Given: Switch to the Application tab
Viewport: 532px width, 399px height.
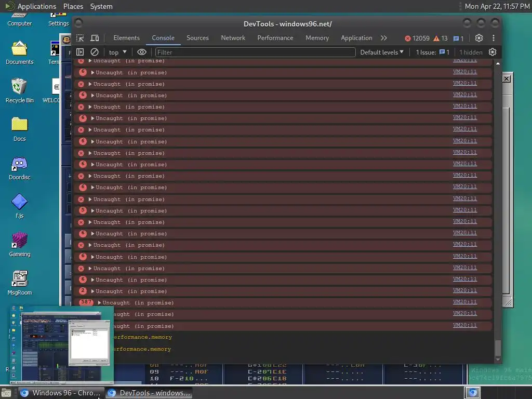Looking at the screenshot, I should (356, 38).
